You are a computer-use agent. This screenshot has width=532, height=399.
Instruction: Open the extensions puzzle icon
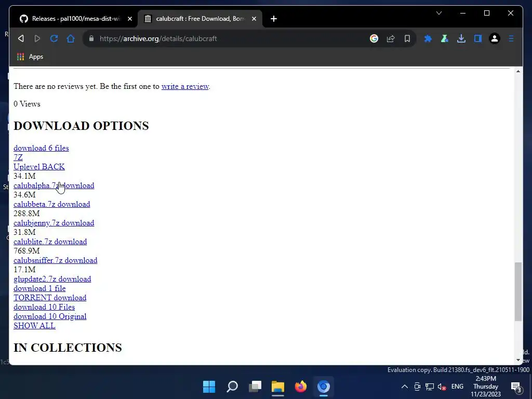pos(428,38)
